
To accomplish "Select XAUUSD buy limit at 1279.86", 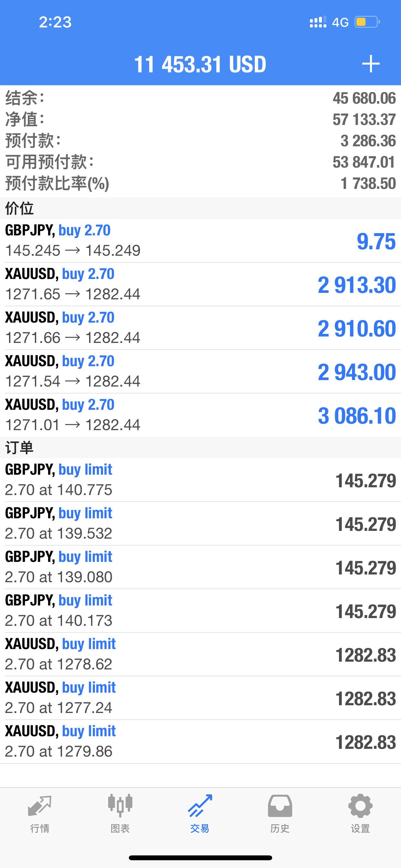I will point(200,742).
